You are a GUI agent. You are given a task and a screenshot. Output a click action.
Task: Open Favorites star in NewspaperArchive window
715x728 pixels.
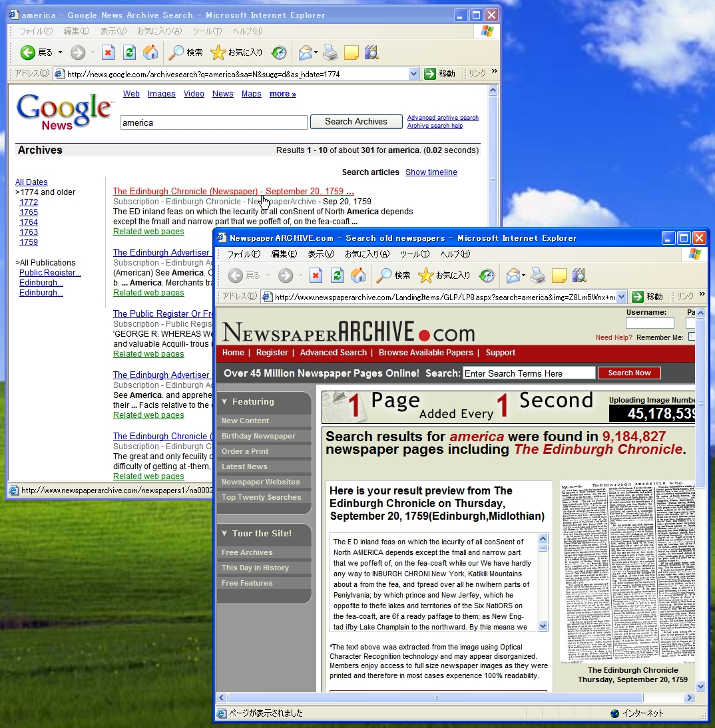click(x=425, y=275)
